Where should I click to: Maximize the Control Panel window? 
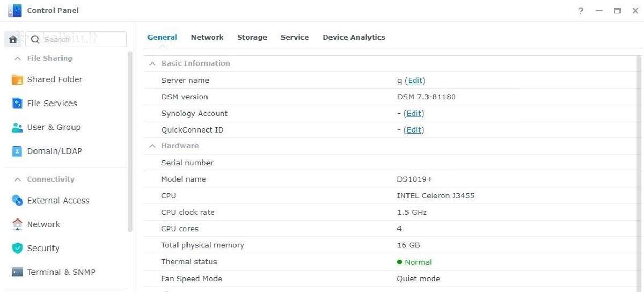coord(618,11)
